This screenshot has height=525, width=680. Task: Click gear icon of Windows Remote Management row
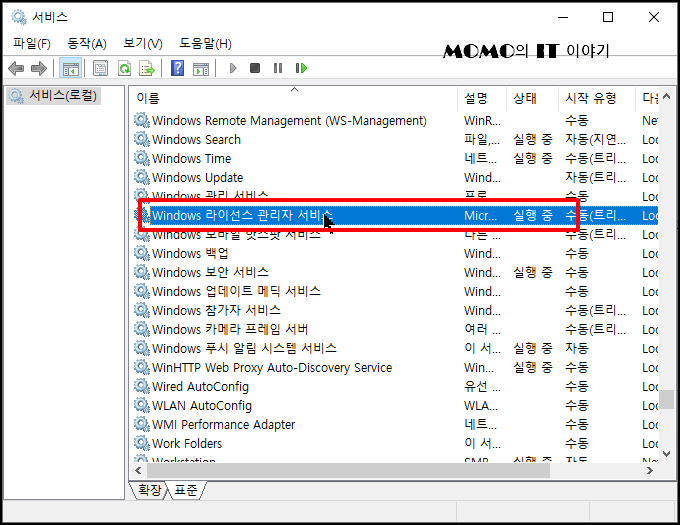point(141,120)
